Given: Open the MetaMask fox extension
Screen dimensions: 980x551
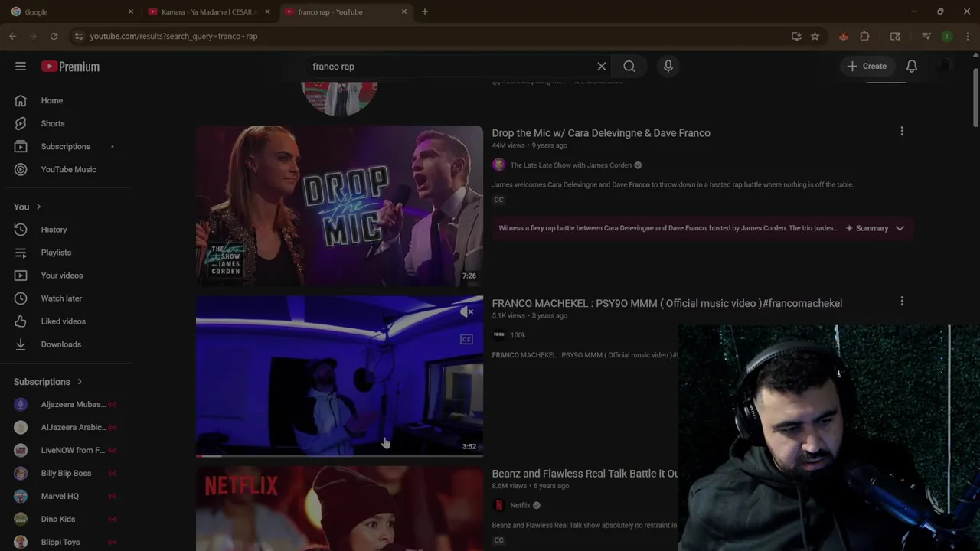Looking at the screenshot, I should click(x=844, y=36).
